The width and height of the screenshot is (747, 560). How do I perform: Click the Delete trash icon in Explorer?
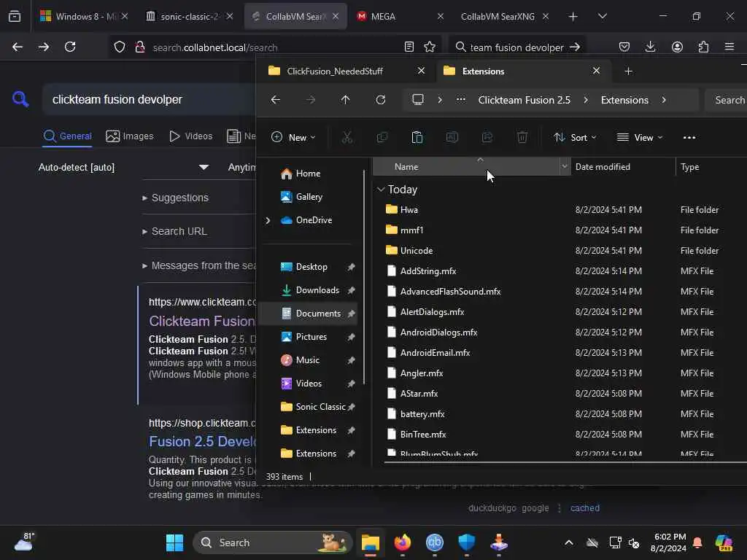click(x=522, y=138)
